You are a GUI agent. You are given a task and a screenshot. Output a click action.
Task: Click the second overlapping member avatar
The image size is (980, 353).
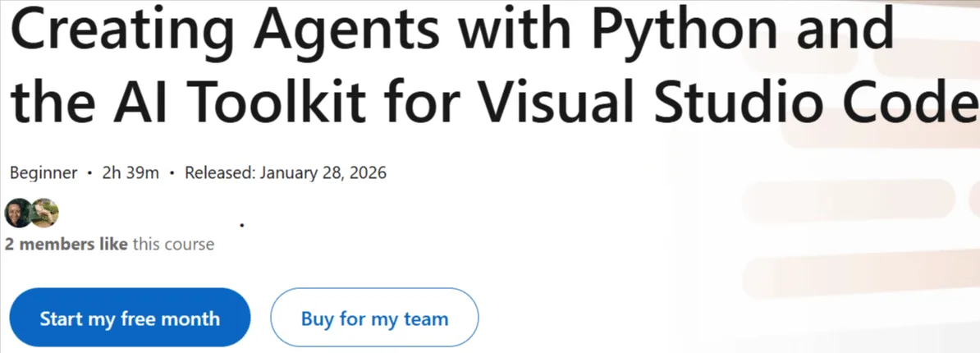point(46,213)
